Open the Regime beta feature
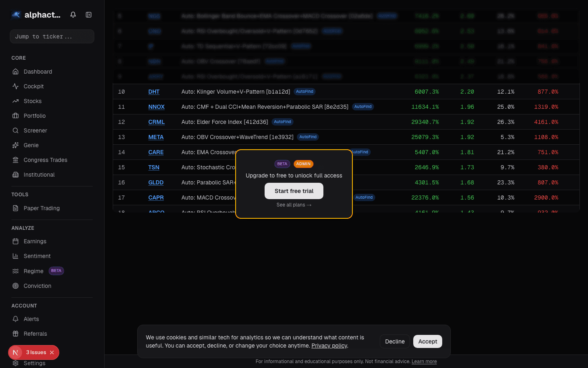588x368 pixels. tap(33, 271)
